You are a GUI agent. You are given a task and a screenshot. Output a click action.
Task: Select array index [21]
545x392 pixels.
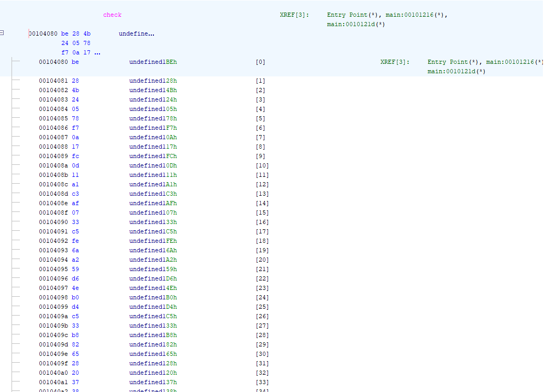(262, 269)
